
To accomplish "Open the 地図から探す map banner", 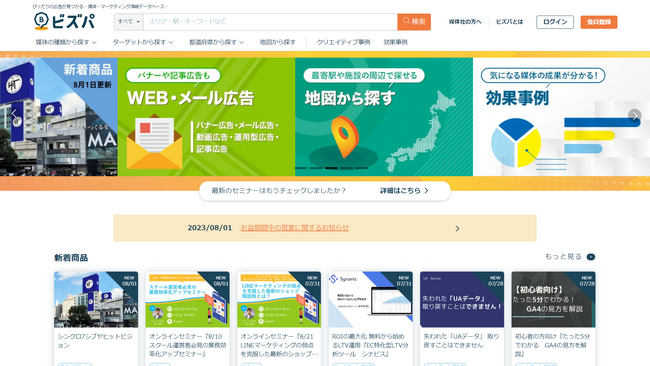I will coord(384,117).
